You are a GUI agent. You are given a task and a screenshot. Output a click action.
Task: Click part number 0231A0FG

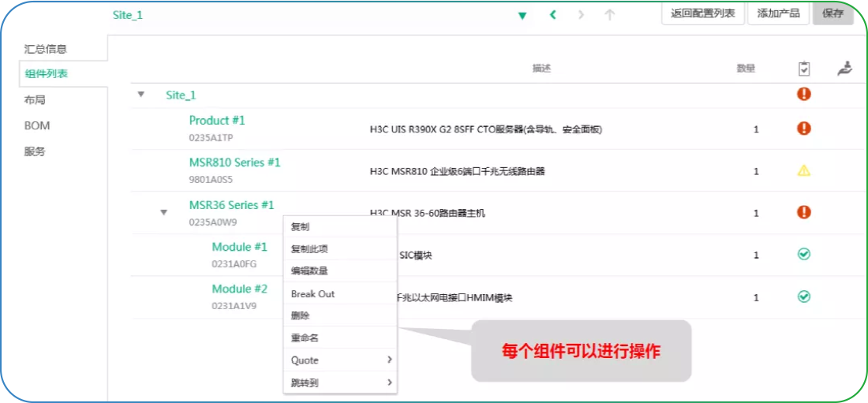234,264
